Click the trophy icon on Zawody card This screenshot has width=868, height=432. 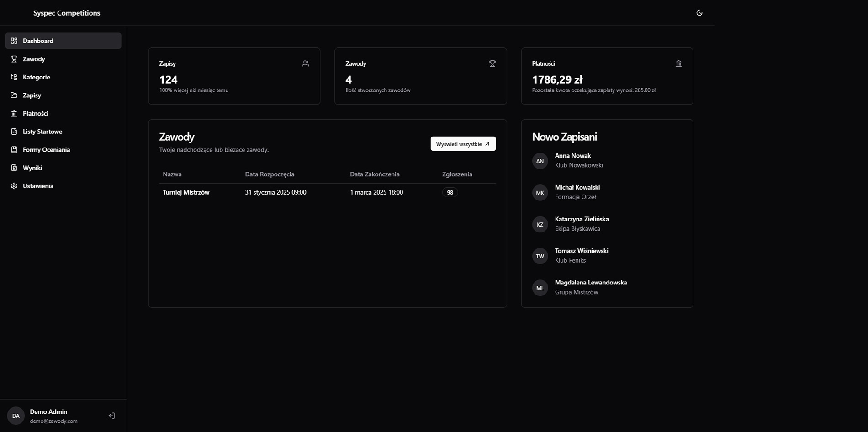coord(492,63)
